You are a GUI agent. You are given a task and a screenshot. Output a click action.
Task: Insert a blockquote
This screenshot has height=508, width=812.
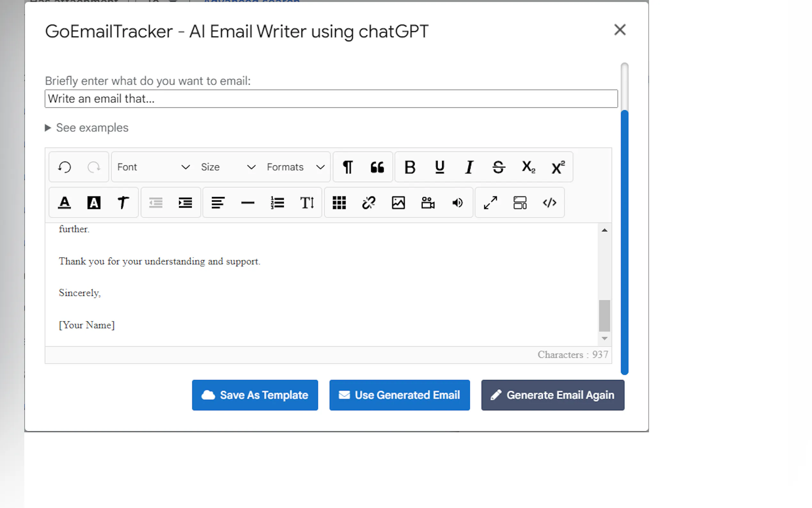(377, 167)
